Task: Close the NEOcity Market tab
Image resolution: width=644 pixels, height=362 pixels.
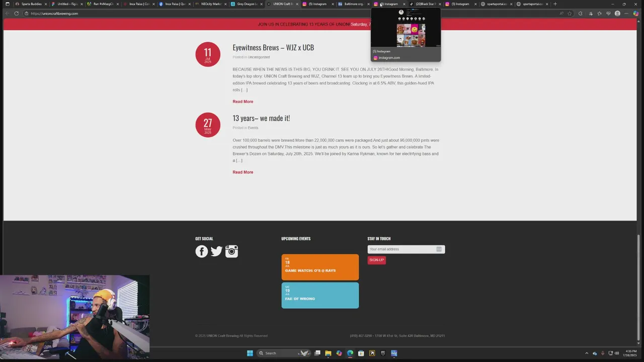Action: point(225,4)
